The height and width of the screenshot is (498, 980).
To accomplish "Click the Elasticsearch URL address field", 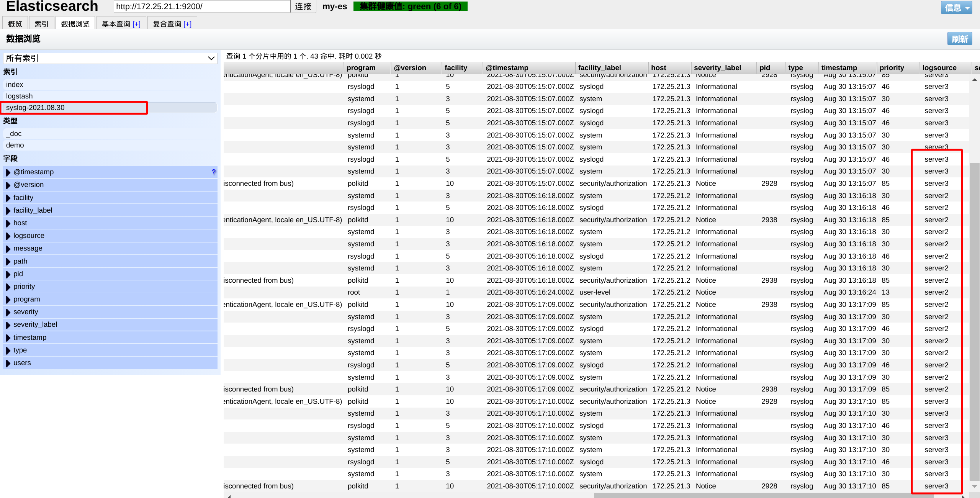I will pyautogui.click(x=201, y=7).
